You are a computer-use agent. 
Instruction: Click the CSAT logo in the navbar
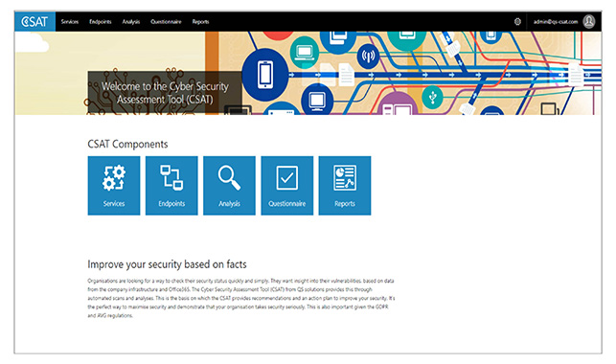click(x=34, y=22)
